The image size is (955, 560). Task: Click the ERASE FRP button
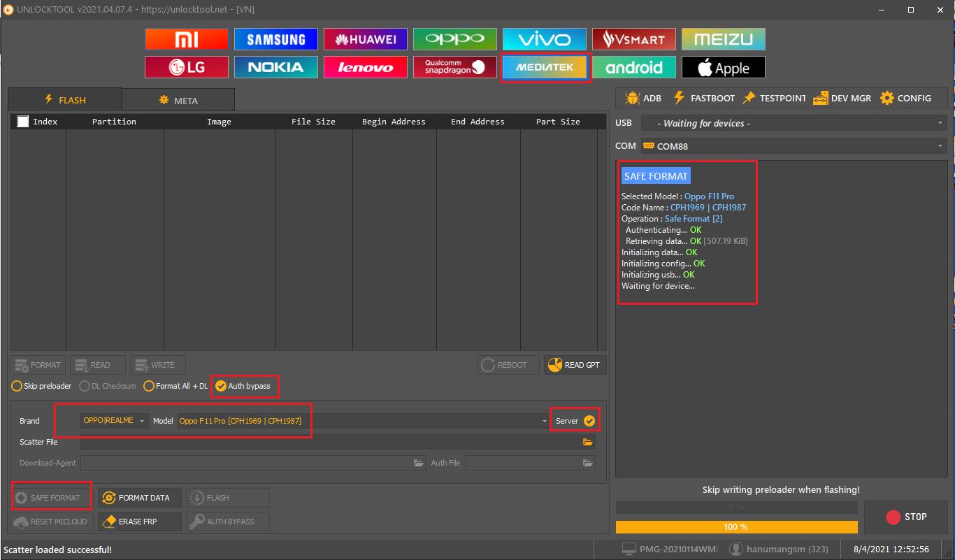coord(139,522)
